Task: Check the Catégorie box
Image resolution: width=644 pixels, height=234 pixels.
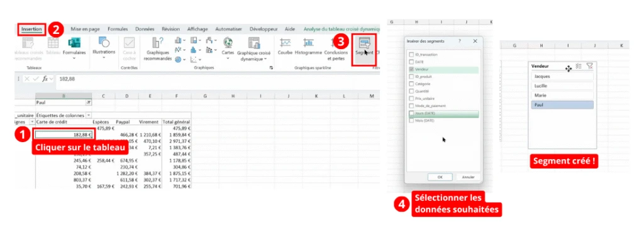Action: [411, 84]
